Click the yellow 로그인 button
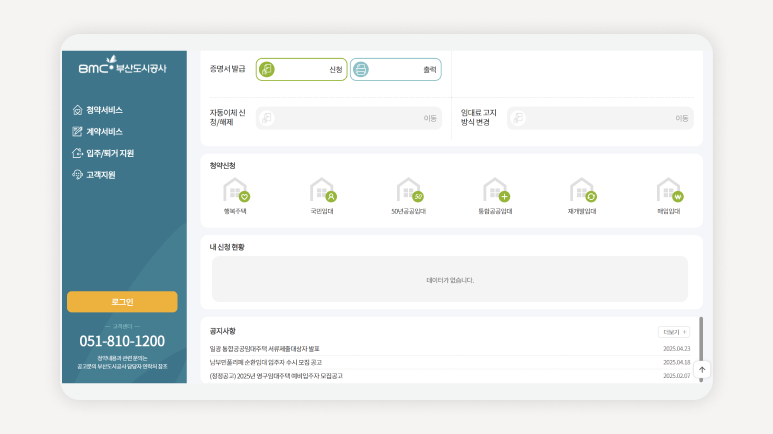 click(x=122, y=302)
